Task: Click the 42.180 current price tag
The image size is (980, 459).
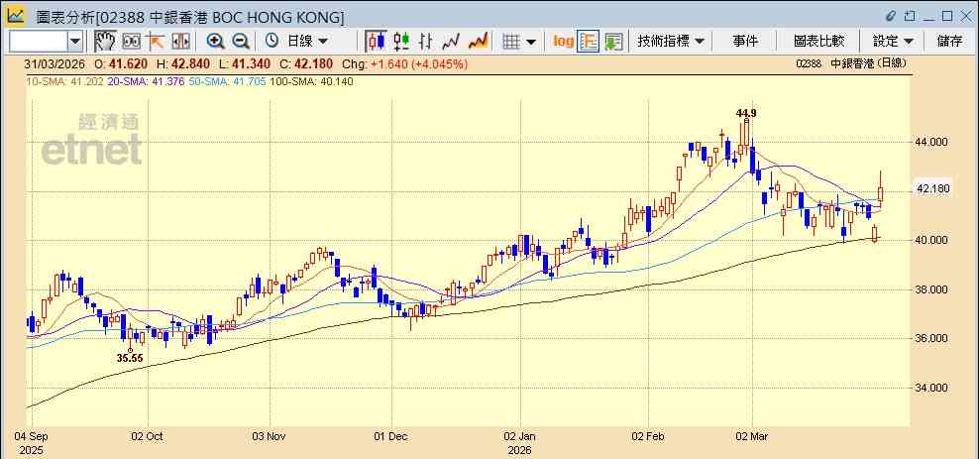Action: (931, 188)
